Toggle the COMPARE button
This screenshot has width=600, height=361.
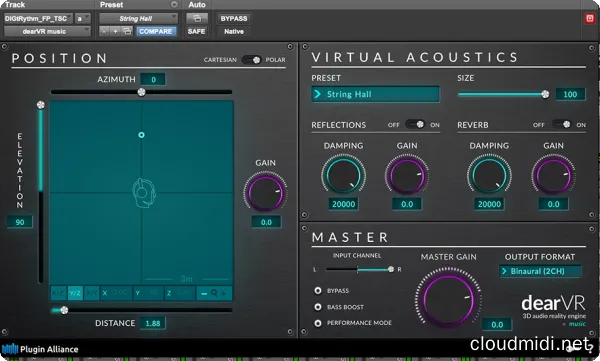(156, 31)
